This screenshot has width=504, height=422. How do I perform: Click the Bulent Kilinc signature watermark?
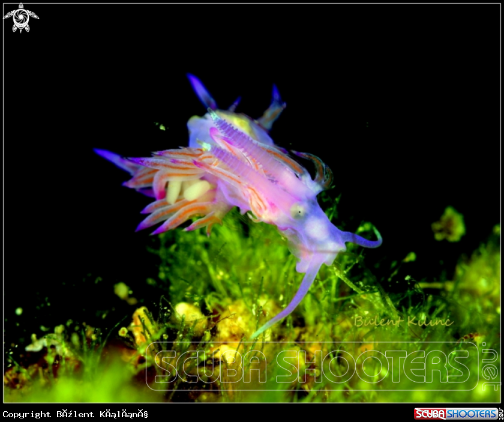tap(403, 321)
